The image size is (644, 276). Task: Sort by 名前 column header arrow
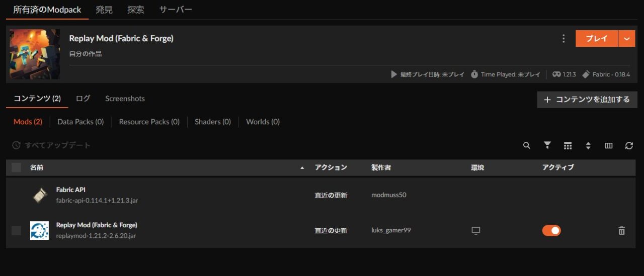(302, 168)
